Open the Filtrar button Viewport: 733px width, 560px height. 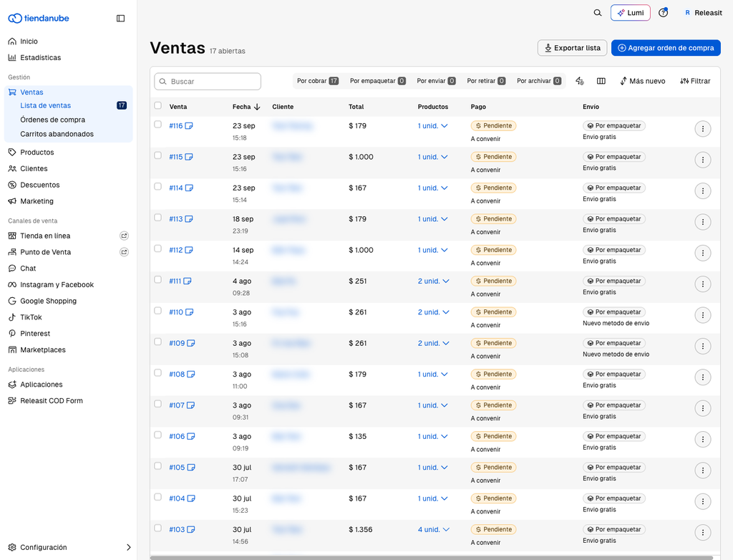click(695, 81)
